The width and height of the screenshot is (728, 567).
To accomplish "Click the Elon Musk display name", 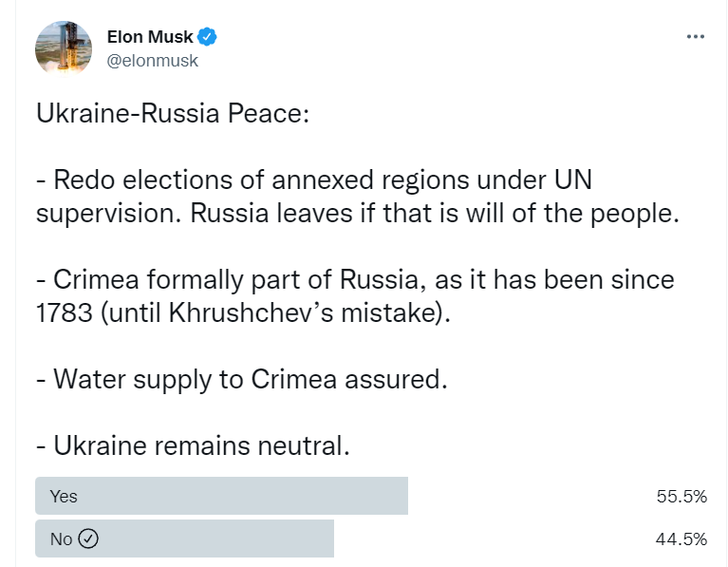I will (x=150, y=37).
